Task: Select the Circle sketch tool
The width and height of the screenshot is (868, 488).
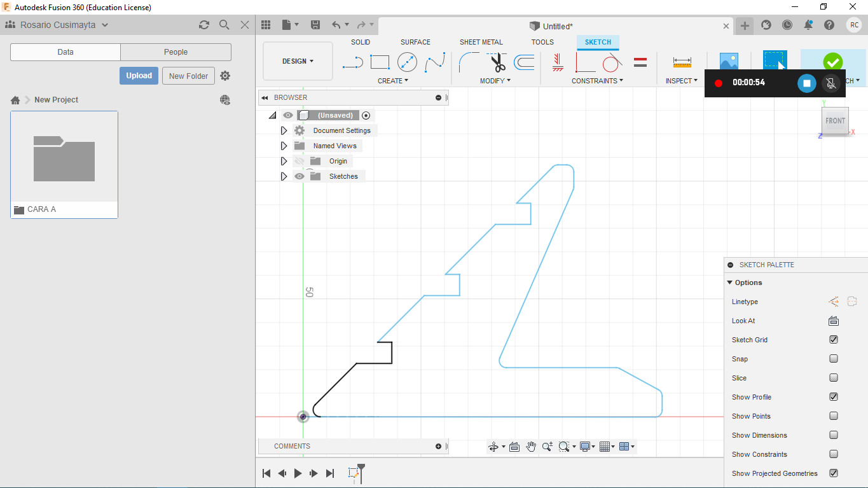Action: point(407,62)
